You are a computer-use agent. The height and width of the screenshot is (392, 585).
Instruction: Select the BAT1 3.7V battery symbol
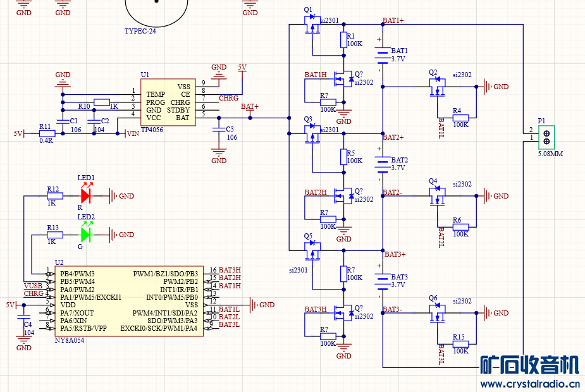coord(382,54)
